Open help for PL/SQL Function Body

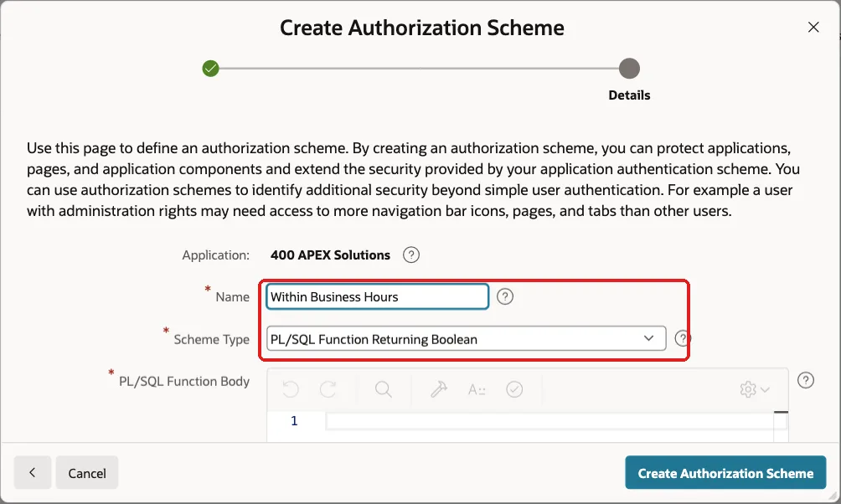[806, 380]
